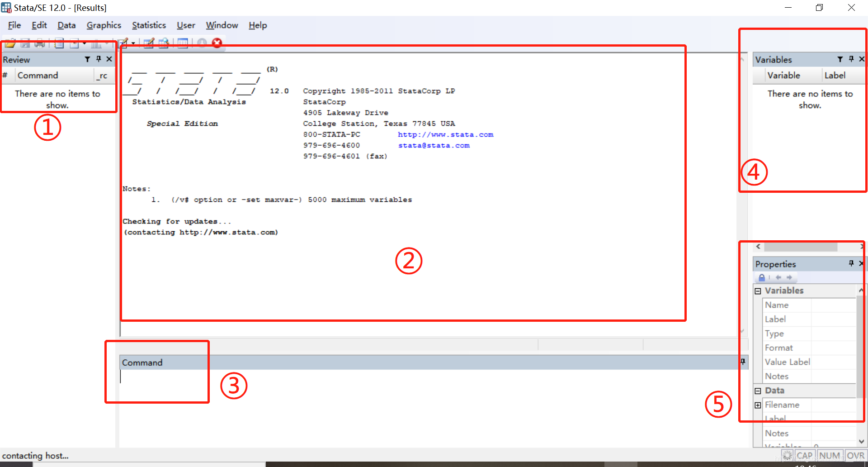Image resolution: width=868 pixels, height=467 pixels.
Task: Click the Log notebook toolbar icon
Action: (59, 43)
